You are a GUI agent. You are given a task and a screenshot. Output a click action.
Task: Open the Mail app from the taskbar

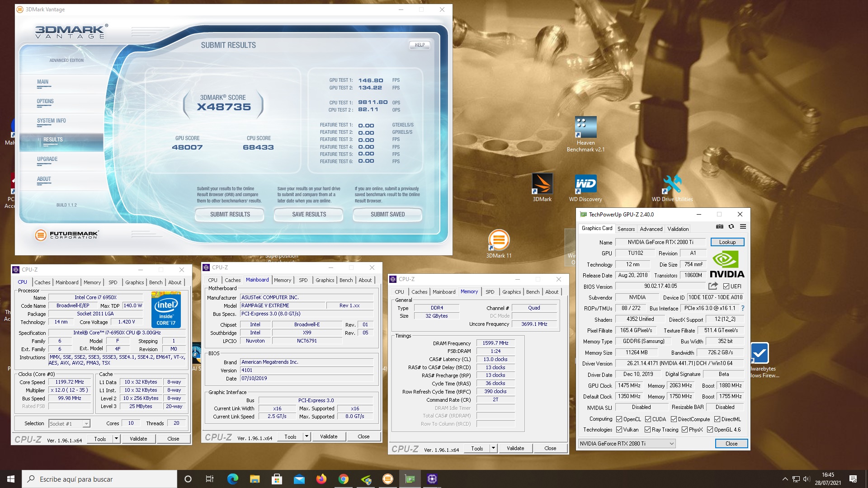[x=299, y=479]
